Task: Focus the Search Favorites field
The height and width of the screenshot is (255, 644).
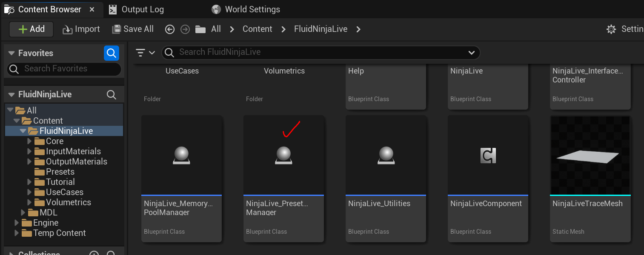Action: pyautogui.click(x=64, y=69)
